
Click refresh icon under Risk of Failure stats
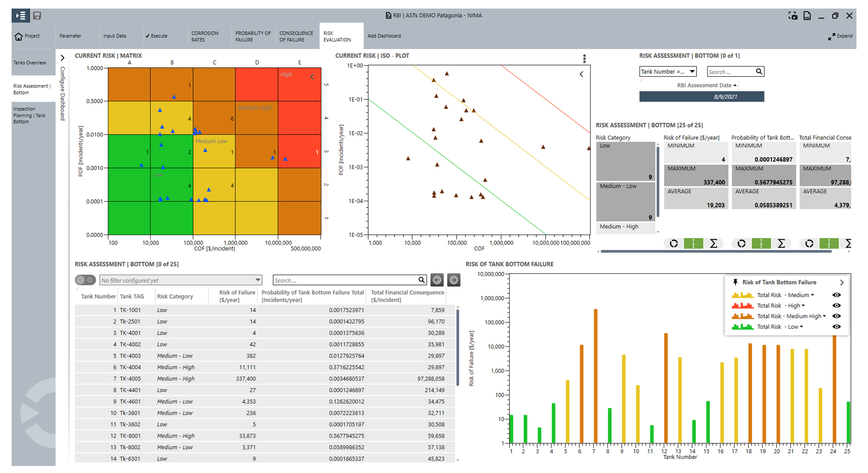click(x=674, y=243)
